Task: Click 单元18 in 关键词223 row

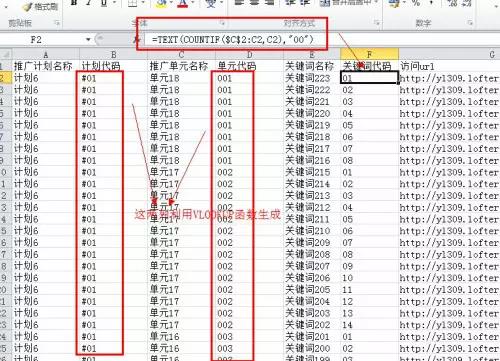Action: tap(181, 78)
